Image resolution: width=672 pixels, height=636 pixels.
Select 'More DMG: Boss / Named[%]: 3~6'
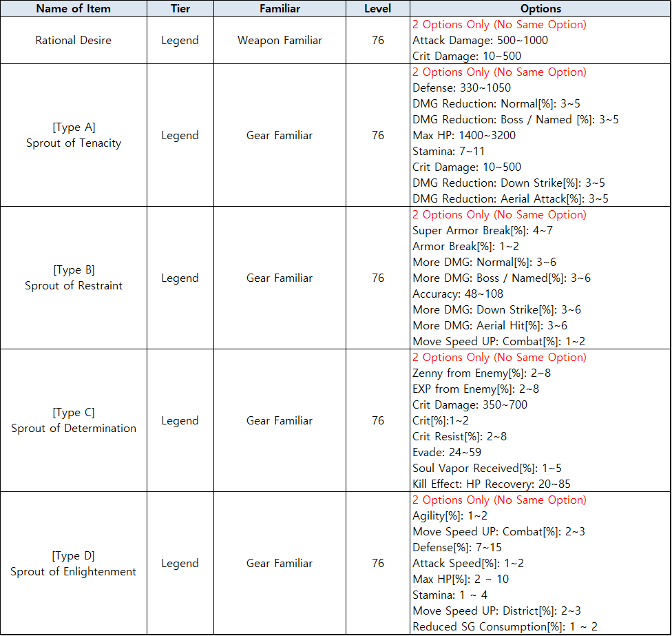pyautogui.click(x=501, y=278)
